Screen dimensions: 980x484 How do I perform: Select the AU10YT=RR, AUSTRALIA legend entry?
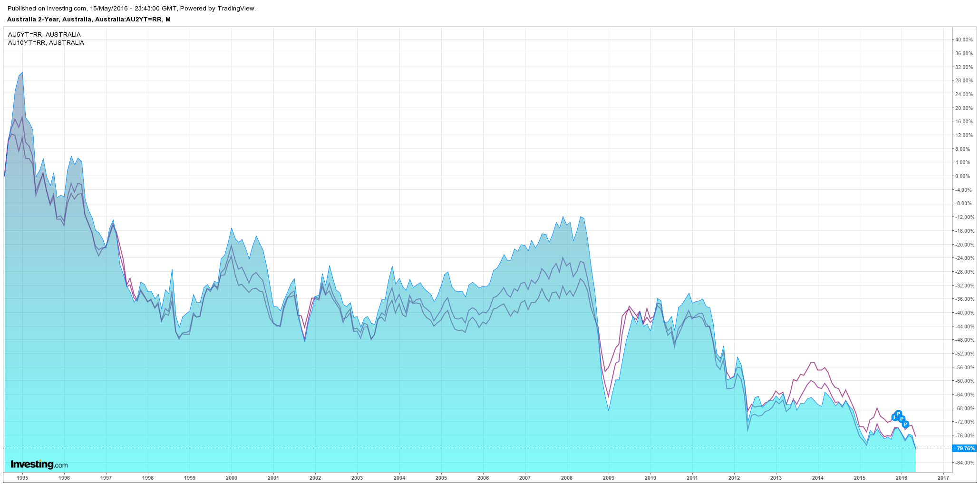tap(46, 43)
